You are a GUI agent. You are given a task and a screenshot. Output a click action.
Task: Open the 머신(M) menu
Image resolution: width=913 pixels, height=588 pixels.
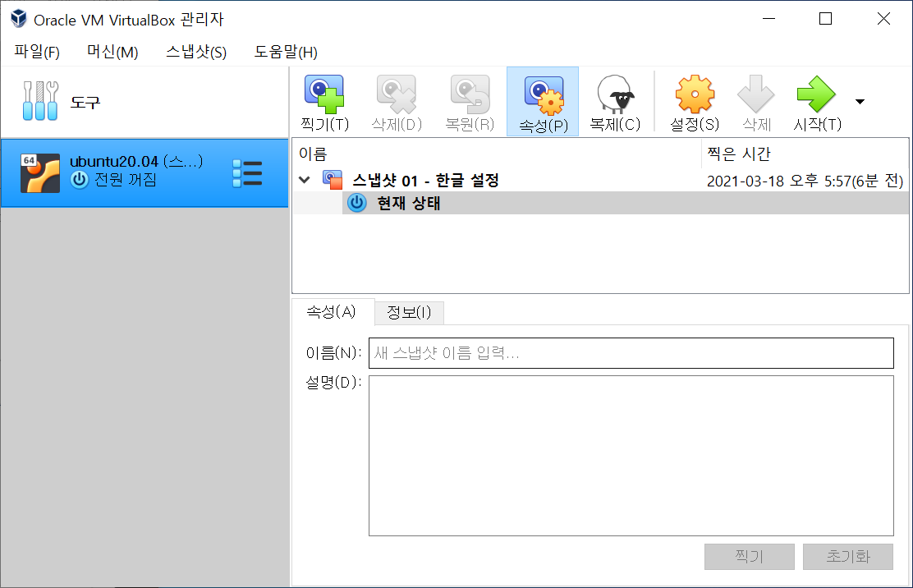click(x=112, y=52)
